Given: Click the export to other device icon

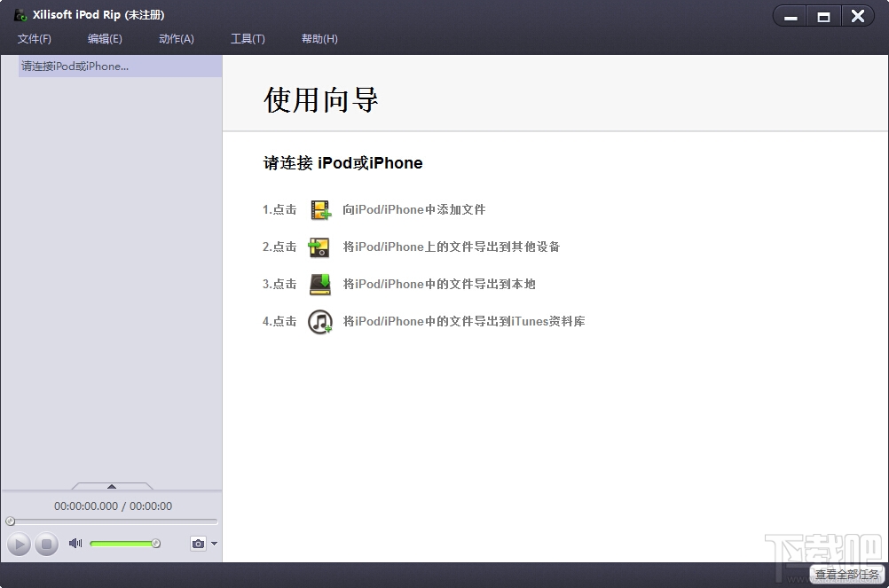Looking at the screenshot, I should pos(319,247).
